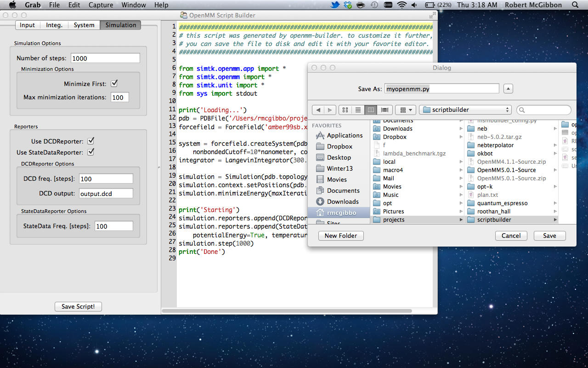Viewport: 588px width, 368px height.
Task: Open the Dropbox menu bar icon
Action: (348, 5)
